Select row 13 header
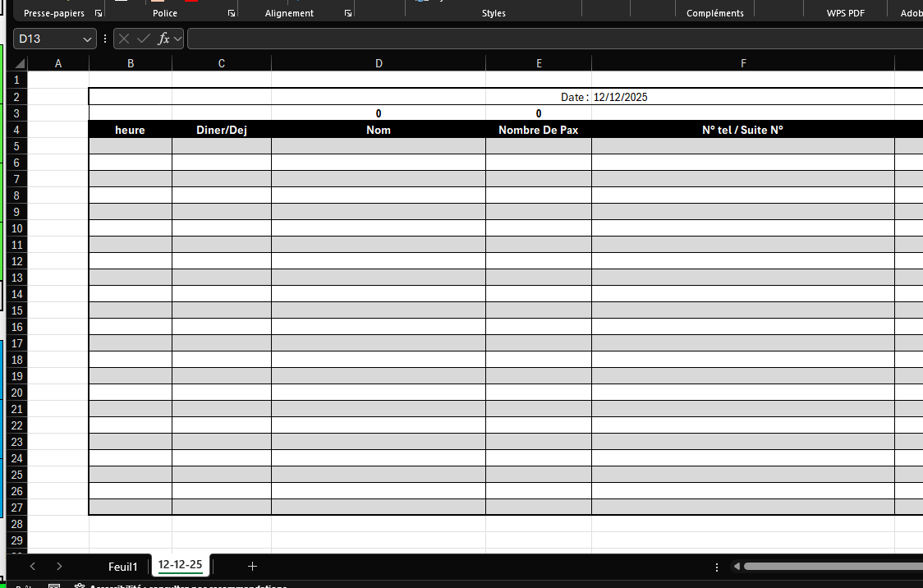 point(17,278)
